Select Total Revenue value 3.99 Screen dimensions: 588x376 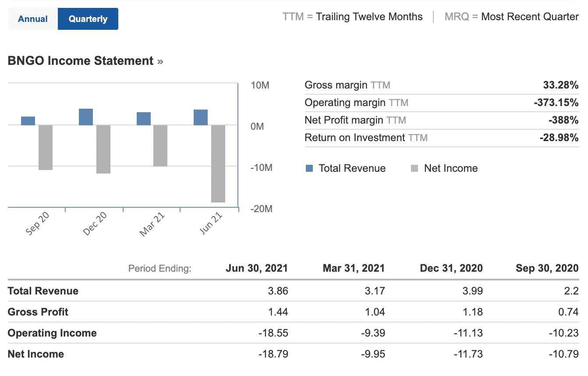click(x=472, y=291)
